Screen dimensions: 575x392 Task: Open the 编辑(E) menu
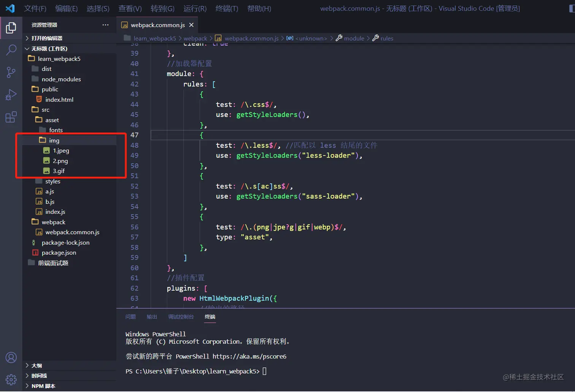(x=66, y=8)
